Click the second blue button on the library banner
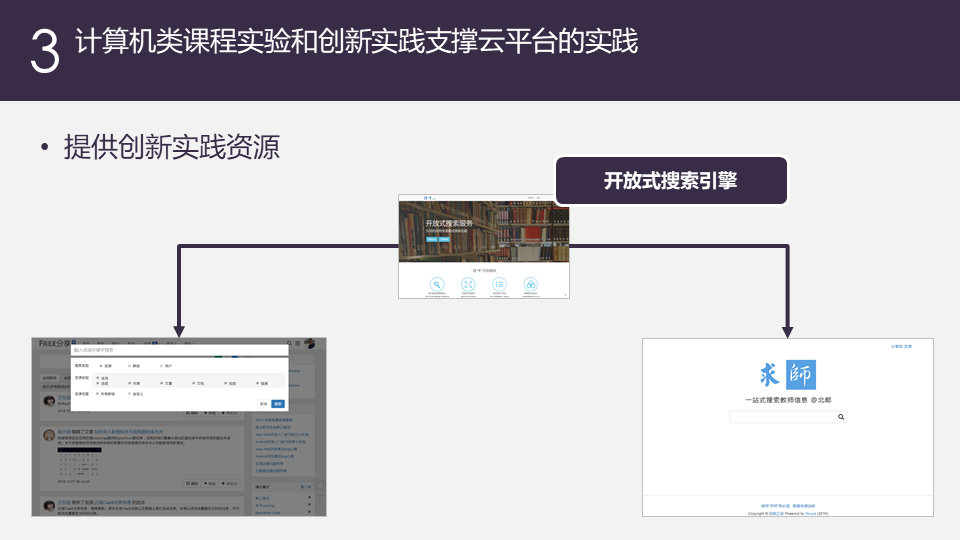The image size is (960, 540). (x=444, y=239)
